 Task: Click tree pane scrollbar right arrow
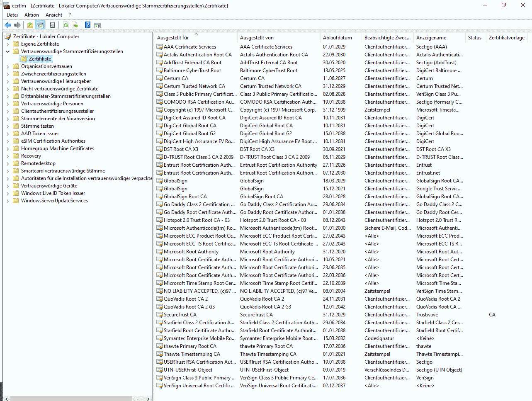tap(148, 399)
